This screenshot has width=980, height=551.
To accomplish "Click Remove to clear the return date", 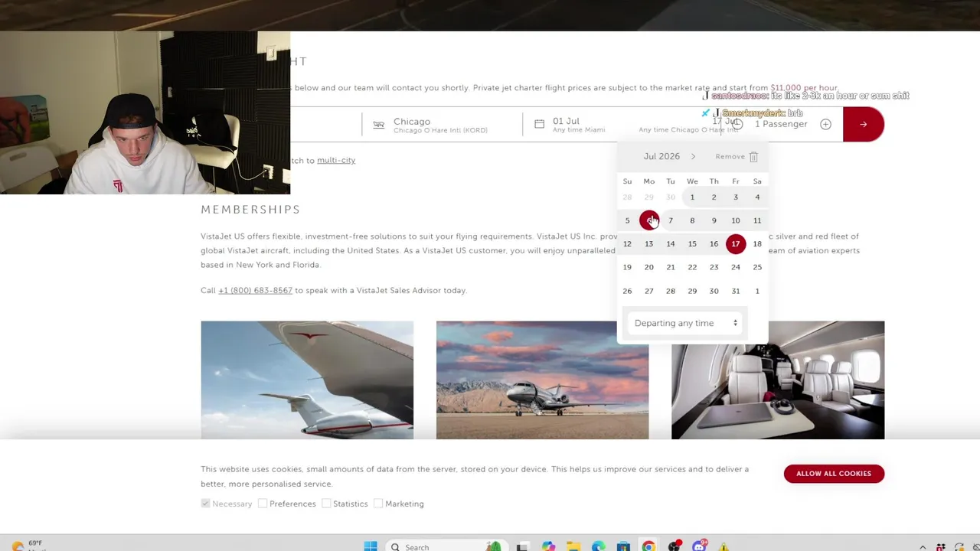I will click(x=730, y=156).
